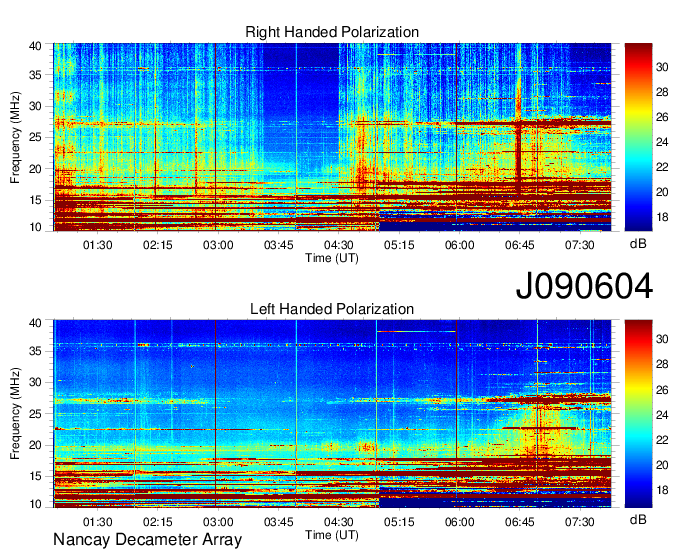This screenshot has height=552, width=680.
Task: Click 07:30 time tick on Right Handed plot
Action: [580, 245]
